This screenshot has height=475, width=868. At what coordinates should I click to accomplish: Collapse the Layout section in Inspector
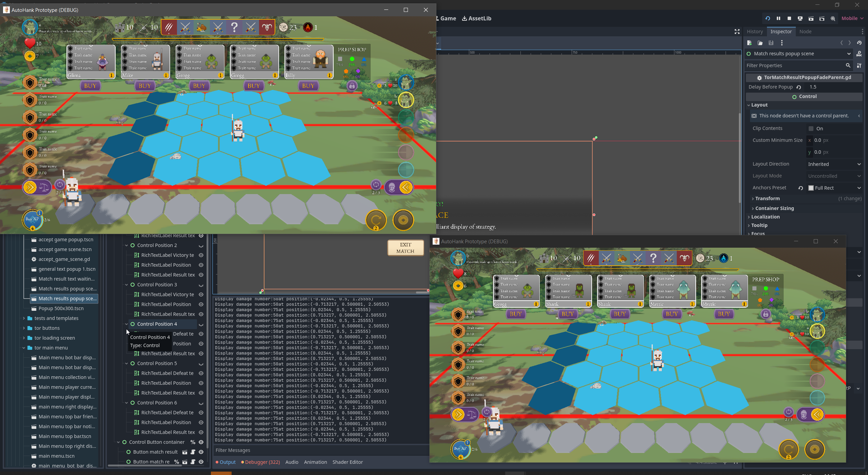tap(804, 105)
